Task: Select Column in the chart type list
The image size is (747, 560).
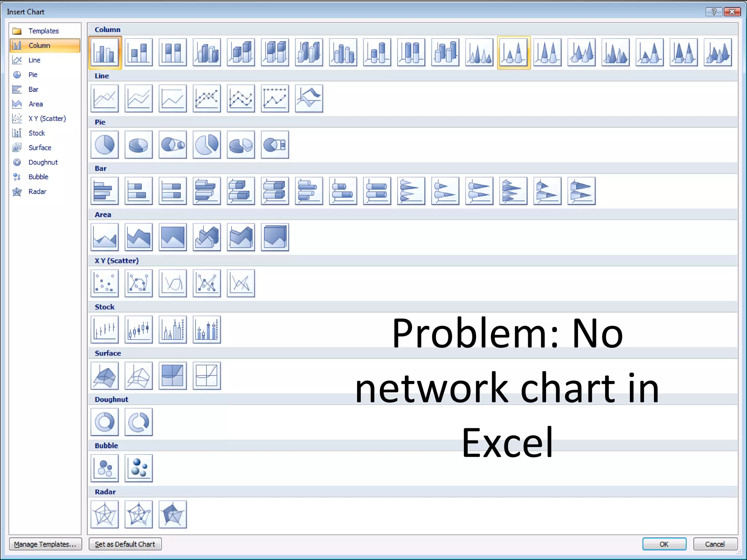Action: (45, 46)
